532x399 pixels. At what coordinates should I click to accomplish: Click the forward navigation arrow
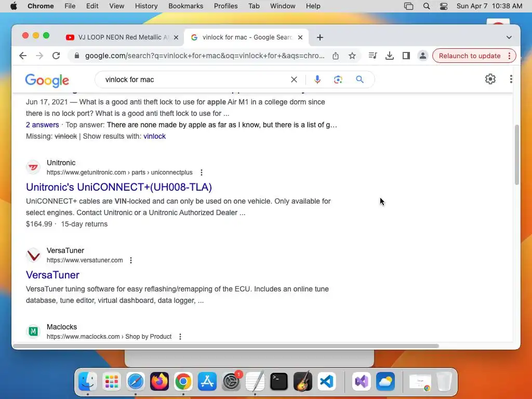pos(39,56)
